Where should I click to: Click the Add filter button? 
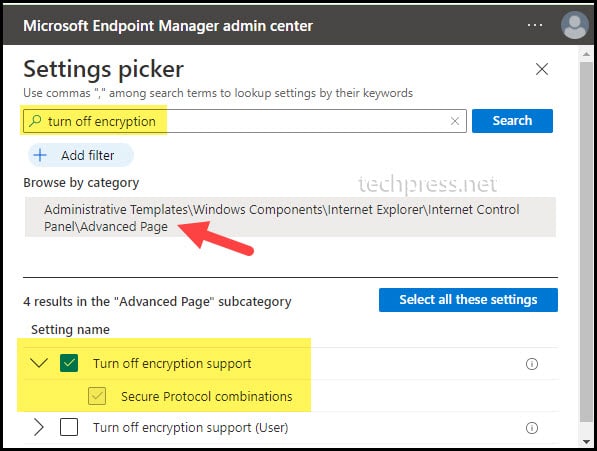click(x=81, y=155)
